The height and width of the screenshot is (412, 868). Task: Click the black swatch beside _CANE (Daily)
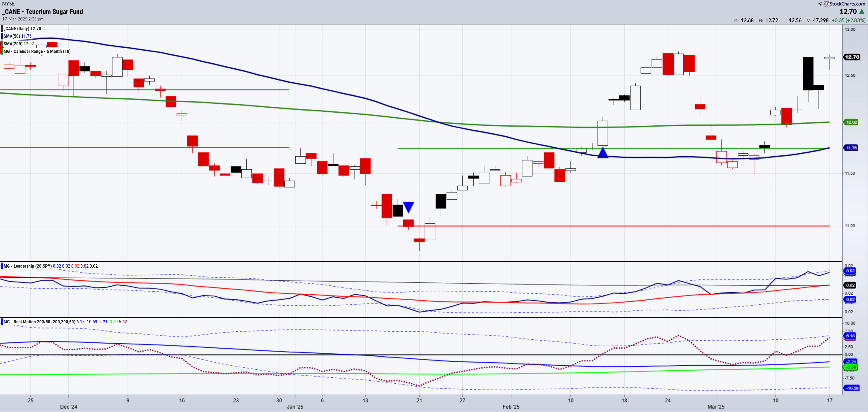[x=2, y=29]
